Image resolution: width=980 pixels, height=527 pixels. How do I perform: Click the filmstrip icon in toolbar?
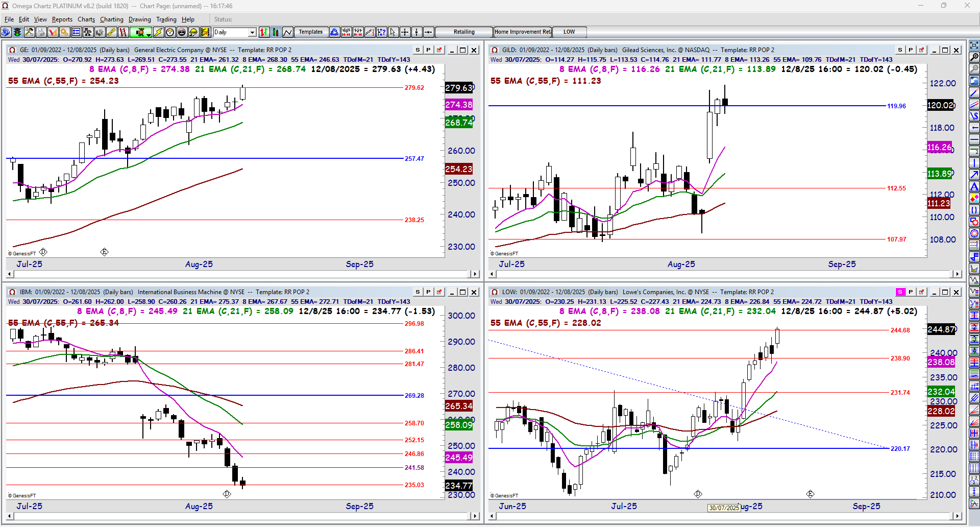[x=205, y=32]
